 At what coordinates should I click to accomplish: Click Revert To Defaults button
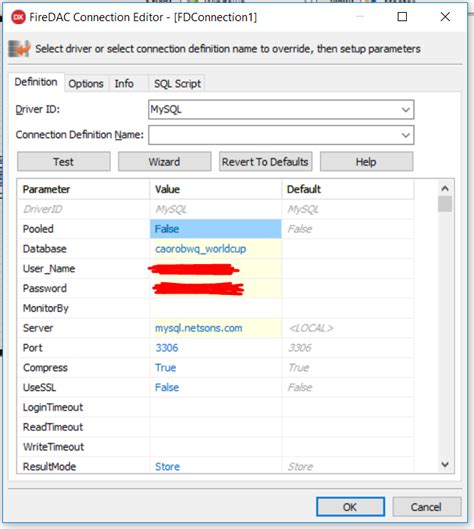(265, 162)
